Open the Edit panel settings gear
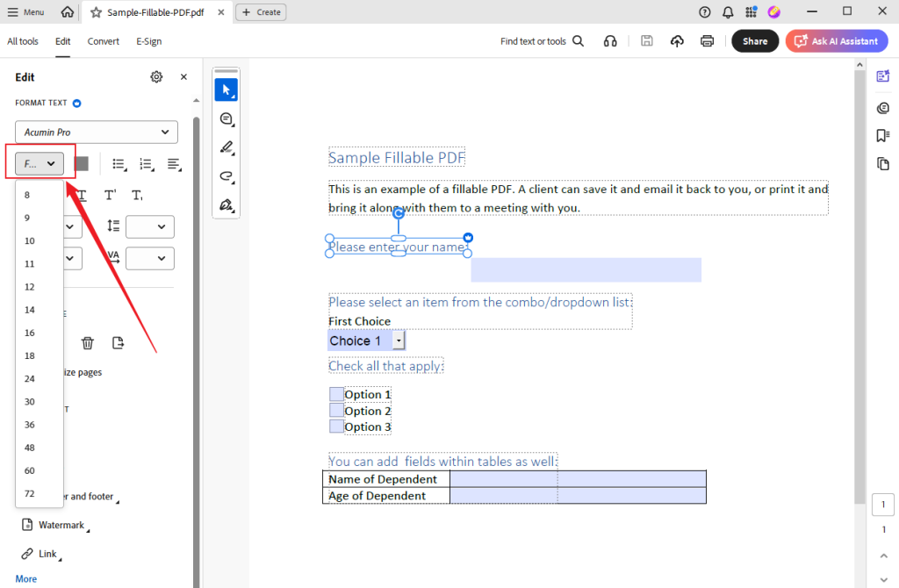The width and height of the screenshot is (899, 588). pos(156,76)
